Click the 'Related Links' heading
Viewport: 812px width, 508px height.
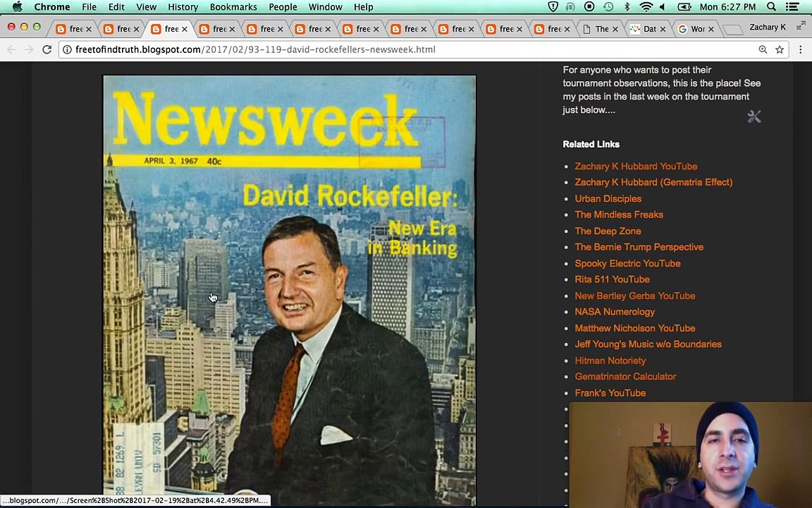click(x=591, y=144)
